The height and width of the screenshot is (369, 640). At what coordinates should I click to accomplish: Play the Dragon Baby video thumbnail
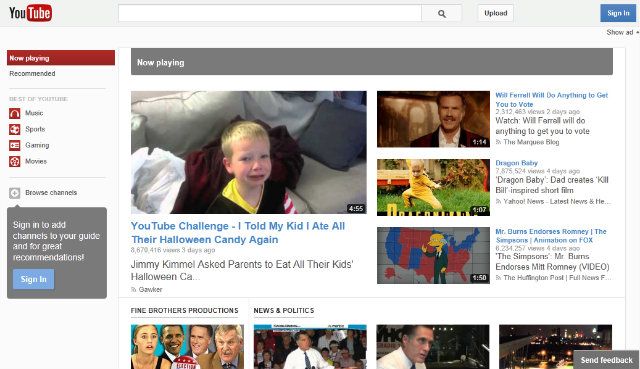pyautogui.click(x=433, y=187)
